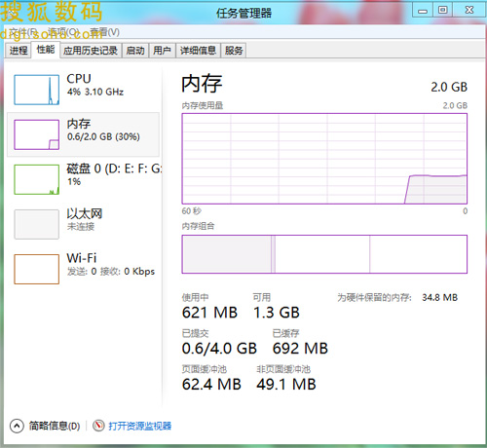The height and width of the screenshot is (448, 487).
Task: Select the 磁盘 0 (D: E: F: G: entry
Action: 84,179
